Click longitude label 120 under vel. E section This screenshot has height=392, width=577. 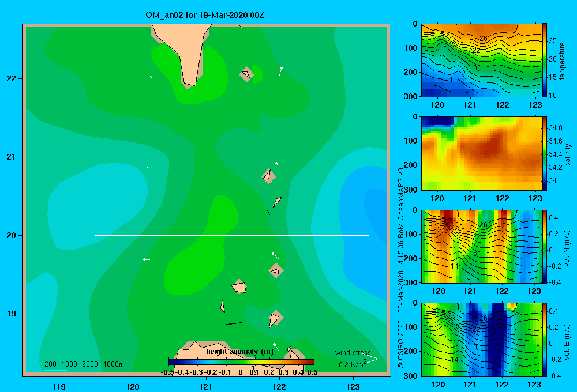click(438, 385)
